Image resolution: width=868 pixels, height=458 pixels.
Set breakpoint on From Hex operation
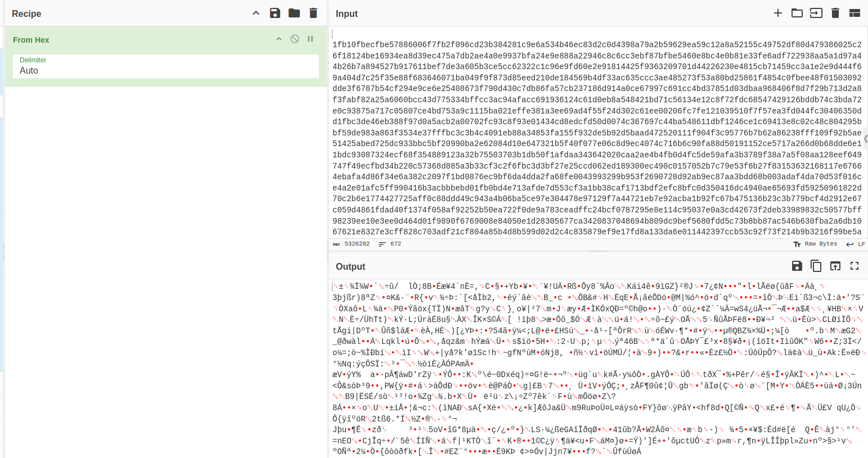click(x=310, y=39)
